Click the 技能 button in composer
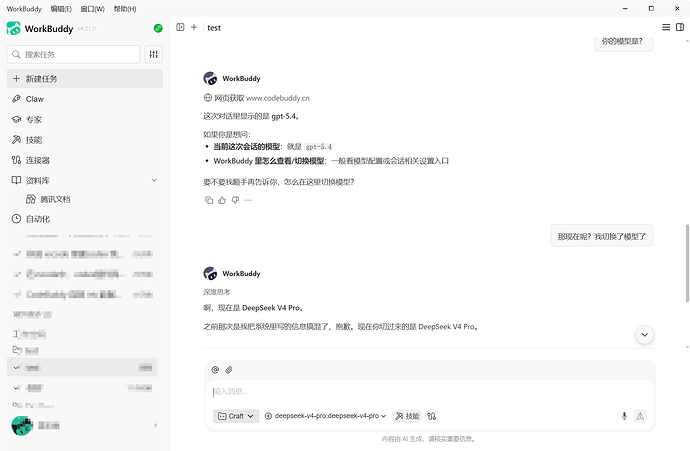This screenshot has width=690, height=451. [x=407, y=416]
